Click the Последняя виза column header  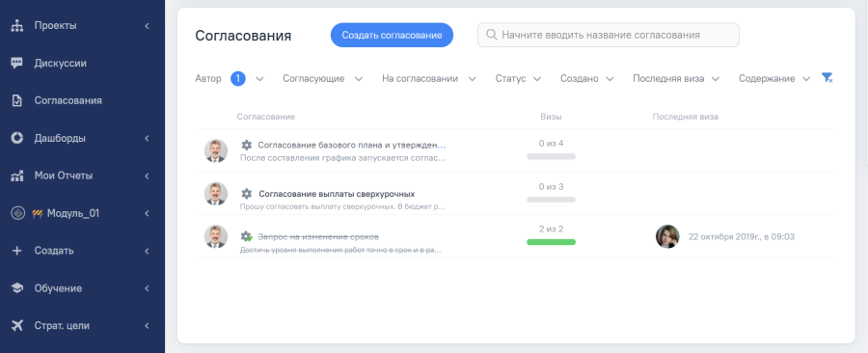tap(686, 117)
